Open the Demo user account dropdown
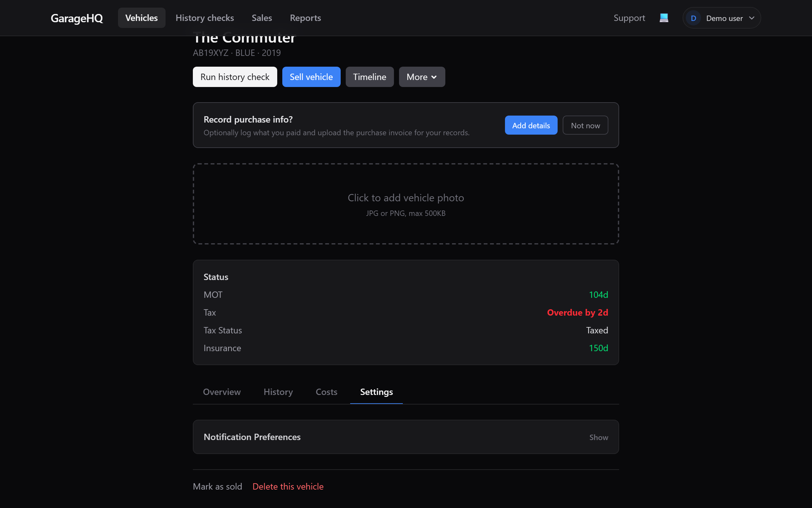812x508 pixels. [721, 18]
